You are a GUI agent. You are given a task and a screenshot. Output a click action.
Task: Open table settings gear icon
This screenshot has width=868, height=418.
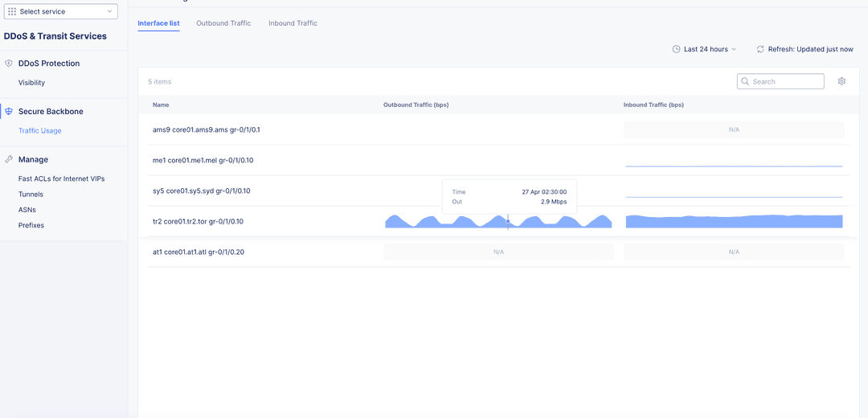(841, 81)
